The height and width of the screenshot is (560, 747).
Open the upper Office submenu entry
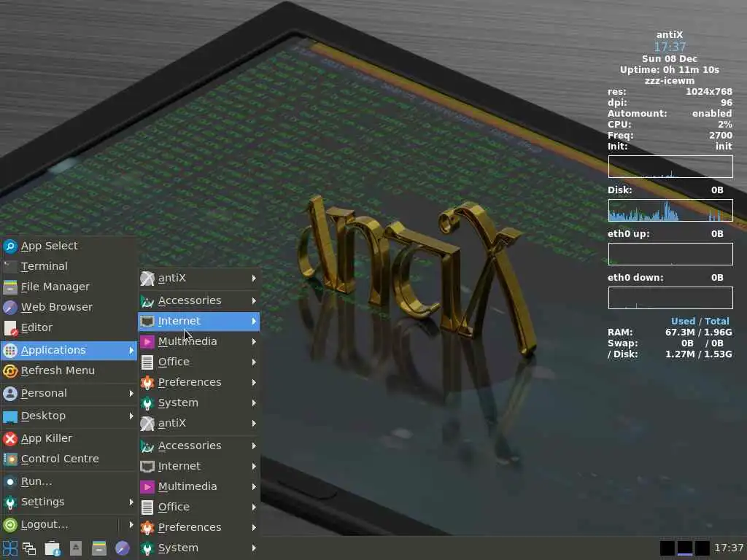[x=198, y=362]
